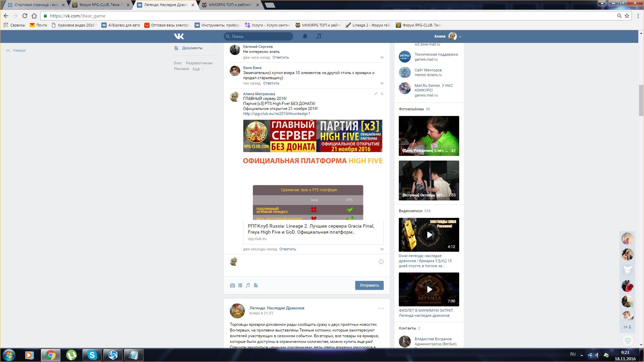Click the VK logo home icon

pyautogui.click(x=179, y=36)
